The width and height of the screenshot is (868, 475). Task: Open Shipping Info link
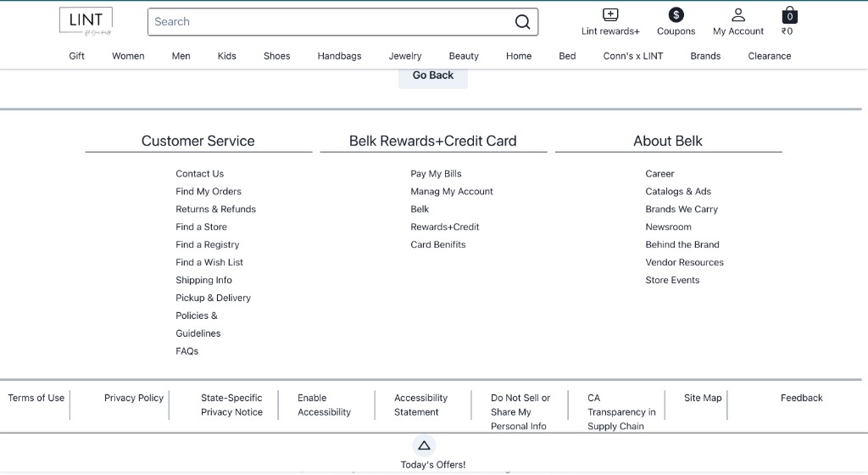coord(203,280)
